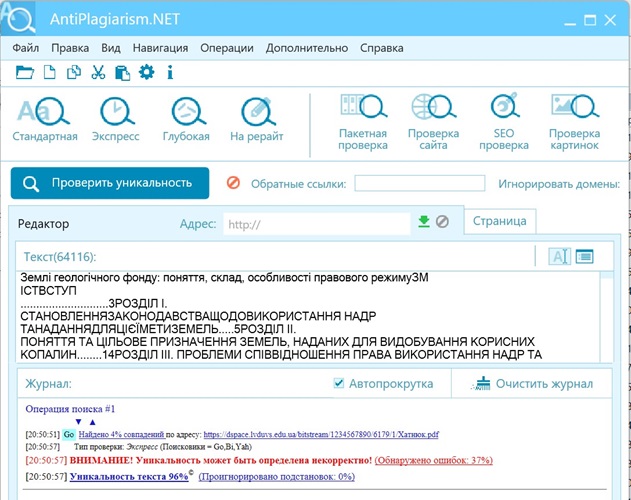Viewport: 631px width, 500px height.
Task: Open file with the folder icon
Action: tap(25, 73)
